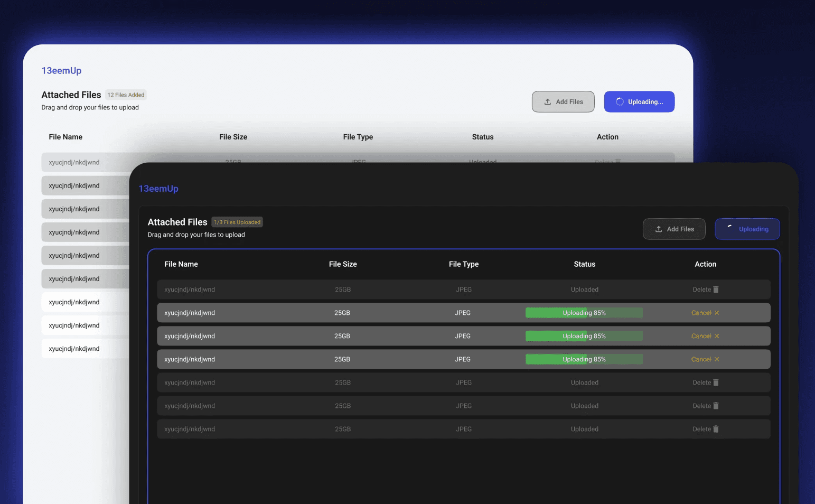Sort by File Size header in light window
Image resolution: width=815 pixels, height=504 pixels.
click(x=233, y=137)
